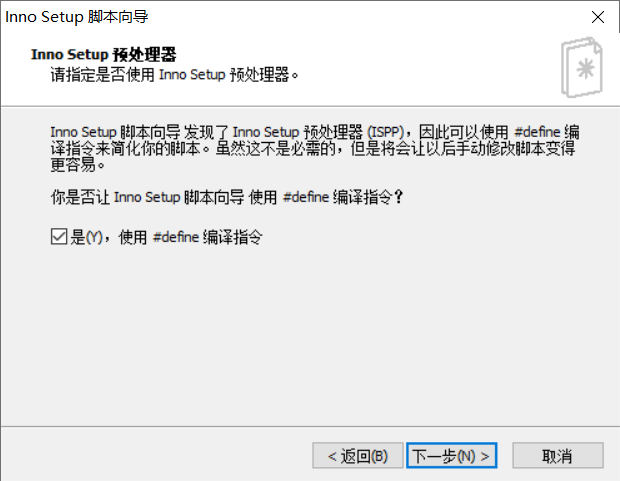
Task: Click the bold Inno Setup 预处理器 heading
Action: point(104,55)
